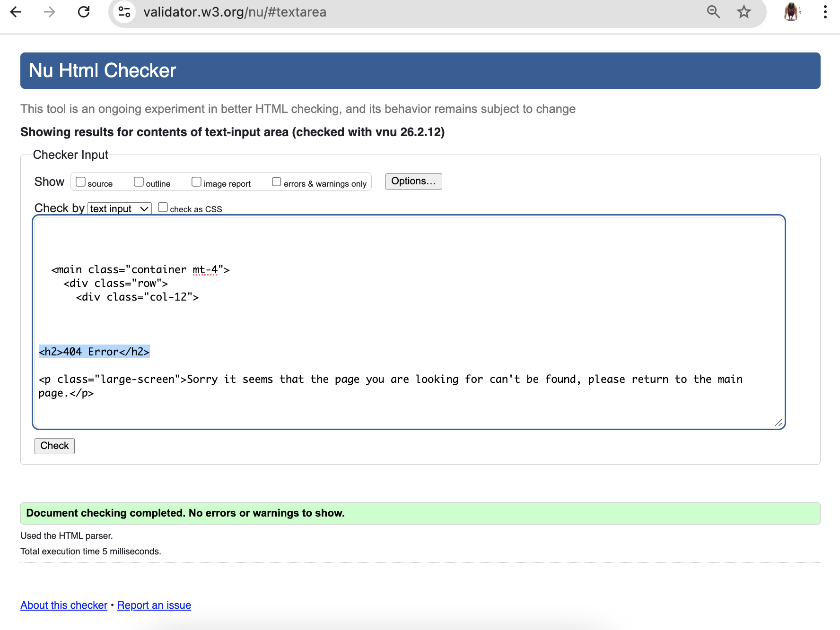
Task: Click the browser forward arrow
Action: (49, 12)
